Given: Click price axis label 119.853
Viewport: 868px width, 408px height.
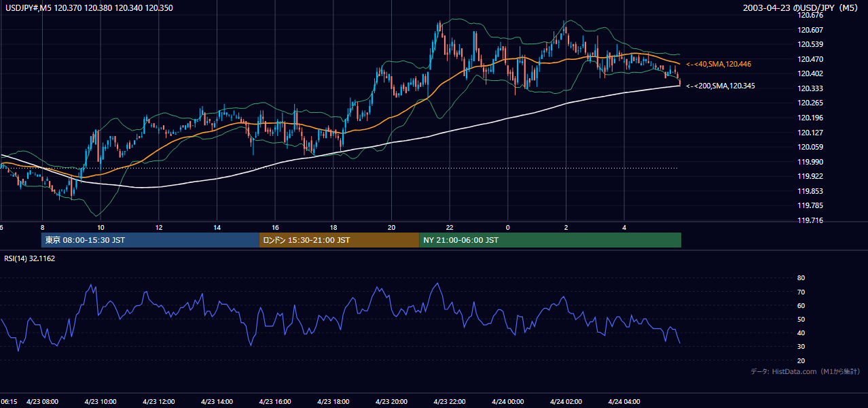Looking at the screenshot, I should pyautogui.click(x=811, y=191).
